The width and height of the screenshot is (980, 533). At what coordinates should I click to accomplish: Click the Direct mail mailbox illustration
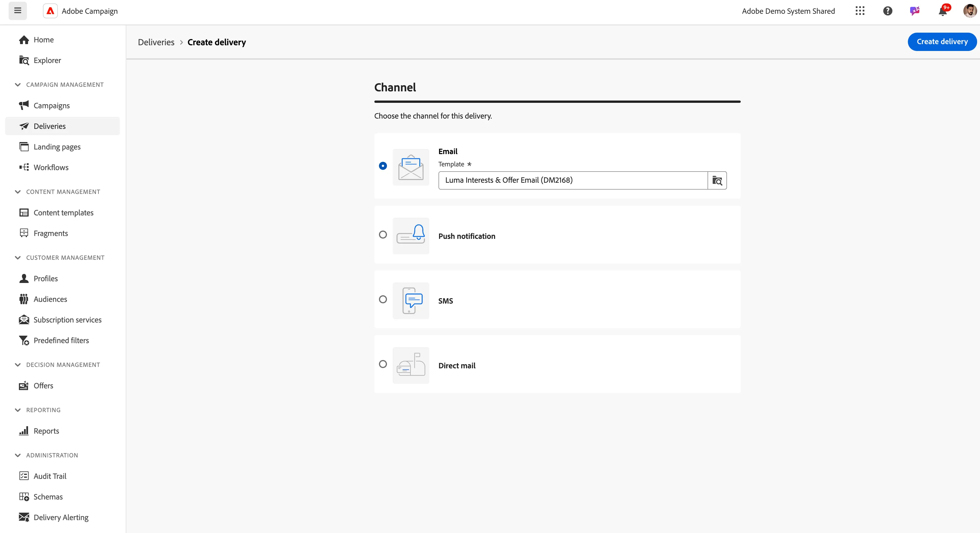(411, 365)
